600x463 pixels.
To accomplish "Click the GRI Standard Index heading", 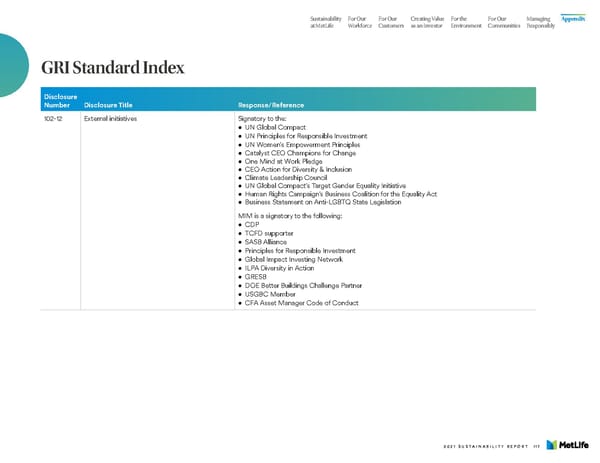I will click(112, 68).
